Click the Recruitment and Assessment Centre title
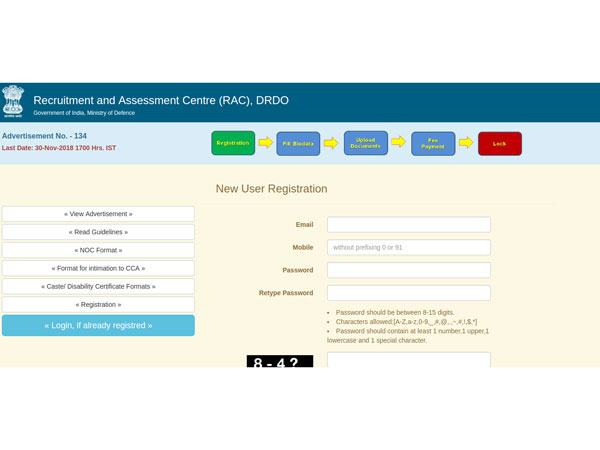600x450 pixels. point(161,100)
